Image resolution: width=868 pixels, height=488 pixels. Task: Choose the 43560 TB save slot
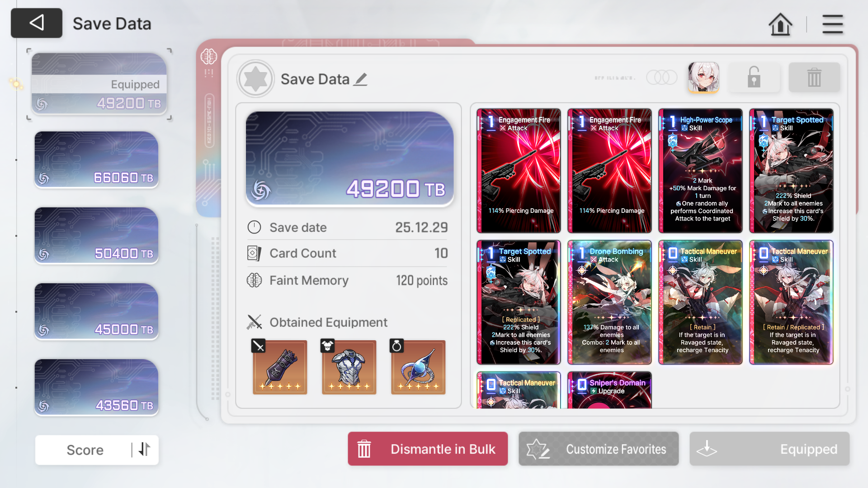(x=96, y=387)
